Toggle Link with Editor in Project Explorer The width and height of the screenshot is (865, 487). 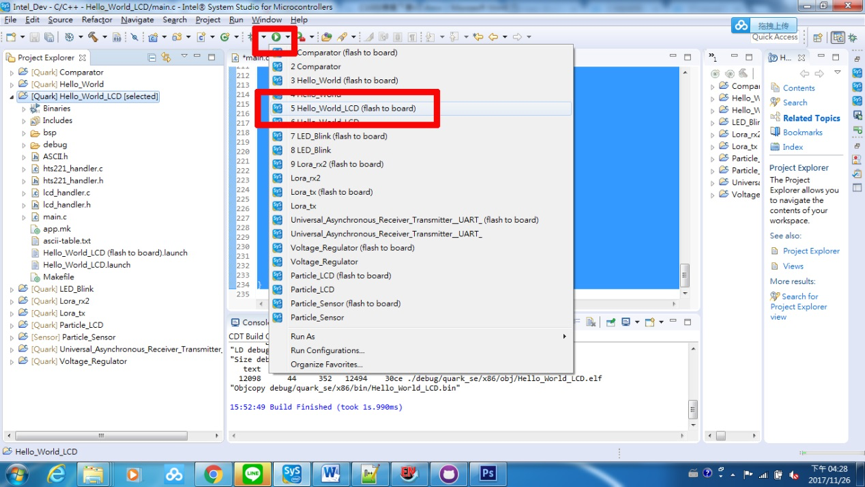coord(166,57)
